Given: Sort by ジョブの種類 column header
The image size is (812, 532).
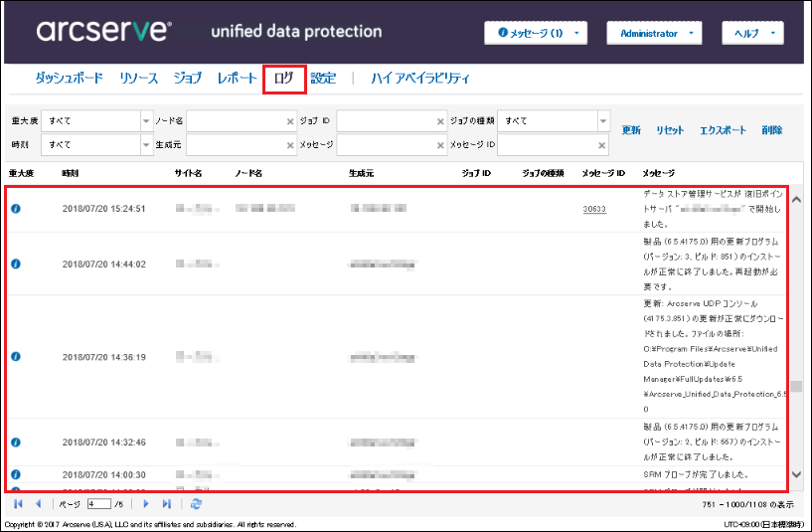Looking at the screenshot, I should (543, 173).
